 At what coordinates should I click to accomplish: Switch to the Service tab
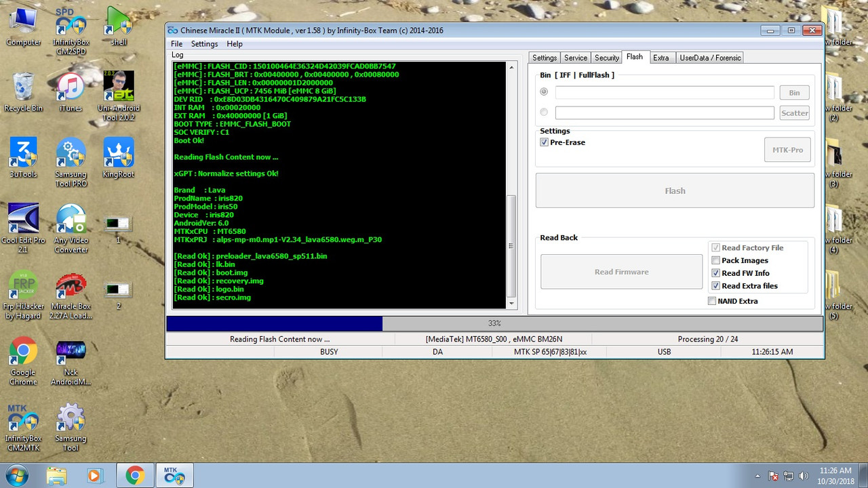tap(576, 58)
